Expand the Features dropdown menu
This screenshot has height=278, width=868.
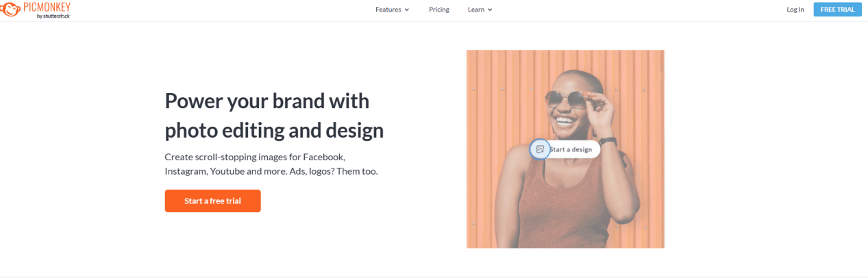pyautogui.click(x=393, y=10)
